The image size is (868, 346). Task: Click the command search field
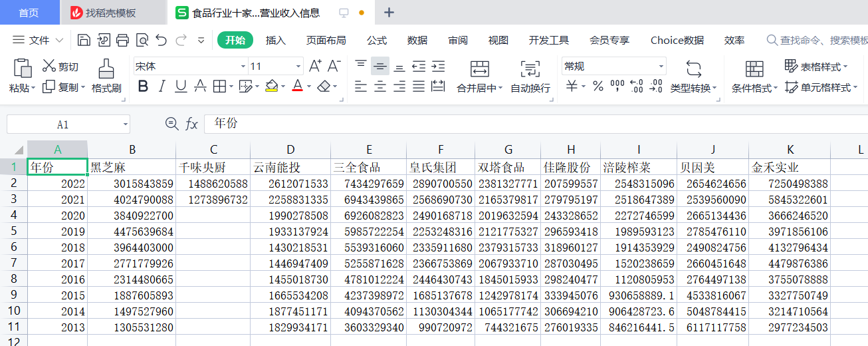817,40
